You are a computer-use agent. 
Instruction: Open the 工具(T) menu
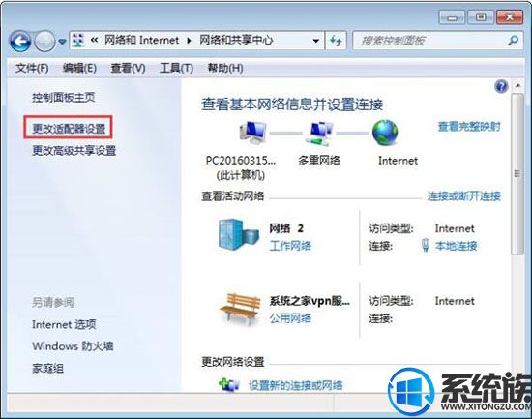coord(176,69)
